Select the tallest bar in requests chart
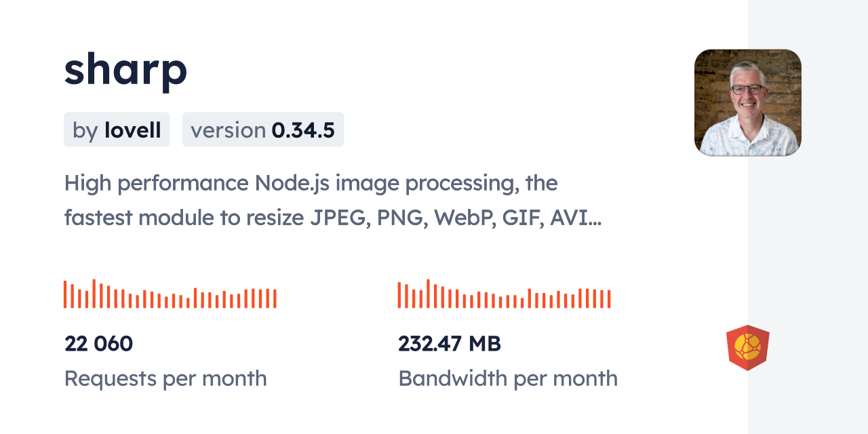 click(x=94, y=294)
